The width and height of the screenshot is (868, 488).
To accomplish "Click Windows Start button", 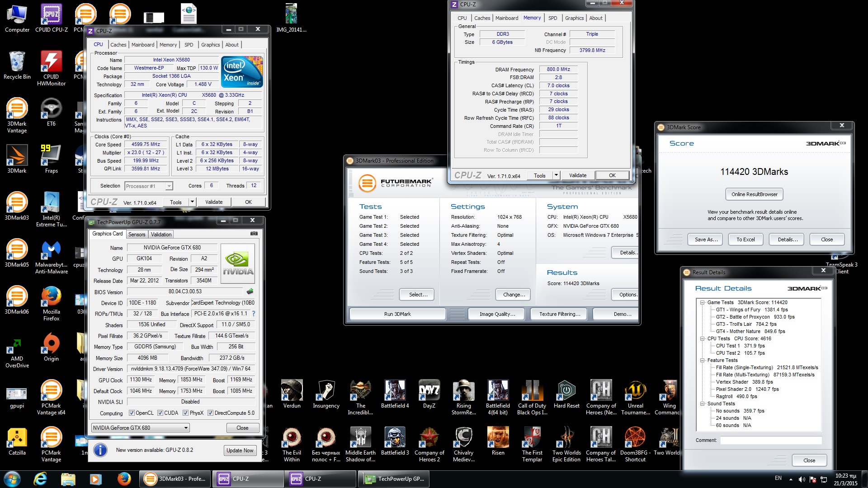I will (x=12, y=479).
